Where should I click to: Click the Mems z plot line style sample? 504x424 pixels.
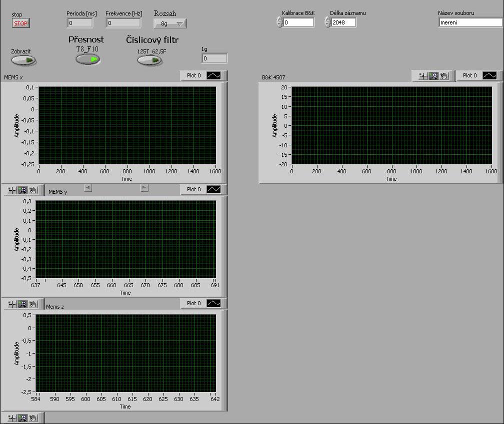(x=213, y=303)
